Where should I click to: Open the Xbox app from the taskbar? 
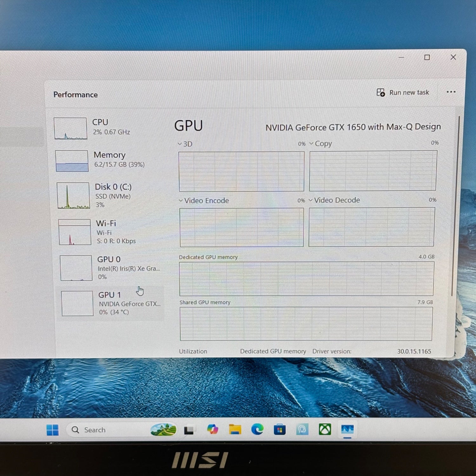pyautogui.click(x=325, y=429)
